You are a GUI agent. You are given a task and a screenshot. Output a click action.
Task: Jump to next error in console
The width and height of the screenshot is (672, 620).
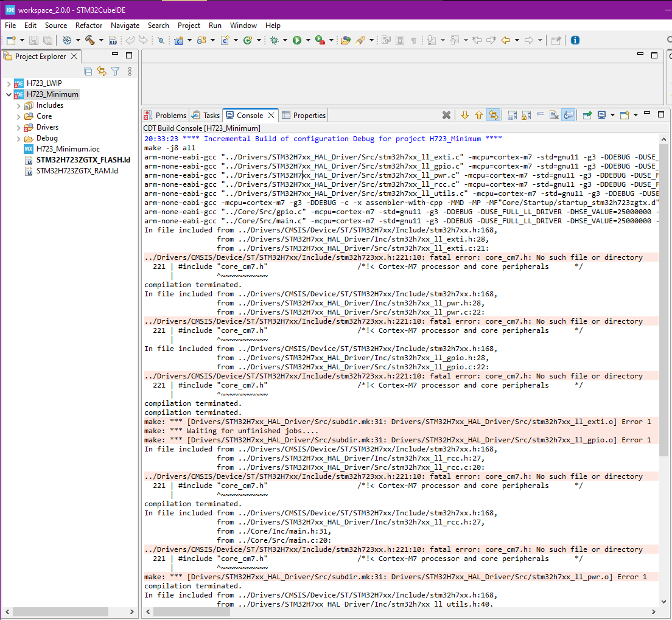[465, 115]
